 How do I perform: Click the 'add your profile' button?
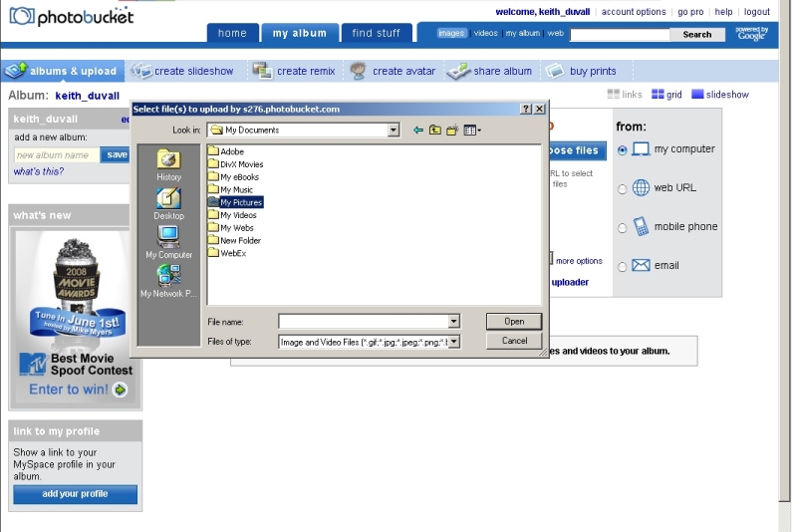75,494
